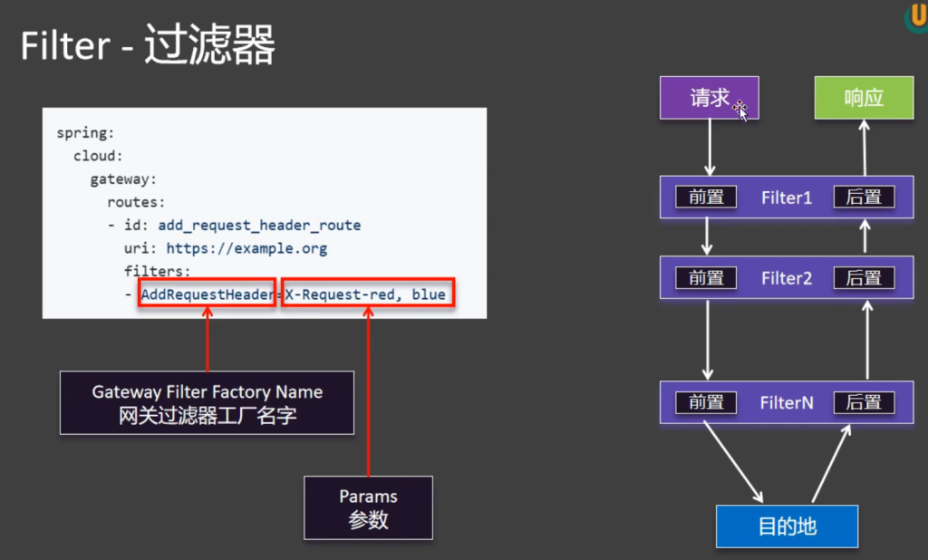Choose the 前置 block in FilterN
928x560 pixels.
pos(706,402)
